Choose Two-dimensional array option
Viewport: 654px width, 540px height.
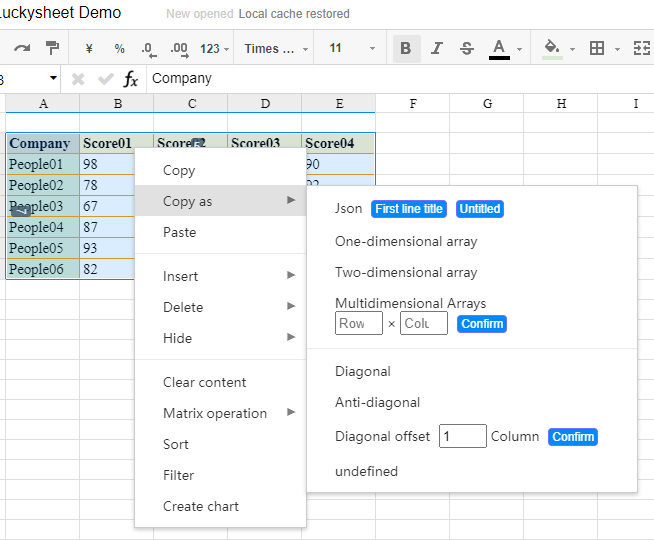point(406,272)
